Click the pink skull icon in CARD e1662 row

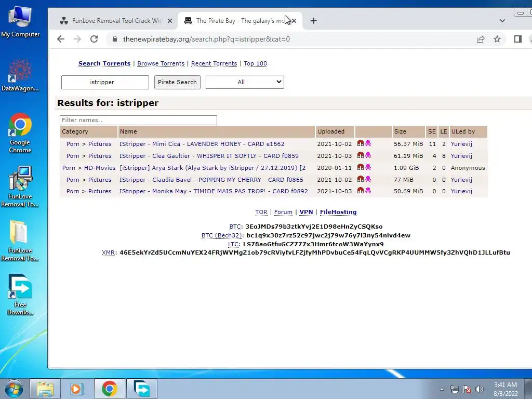point(368,143)
